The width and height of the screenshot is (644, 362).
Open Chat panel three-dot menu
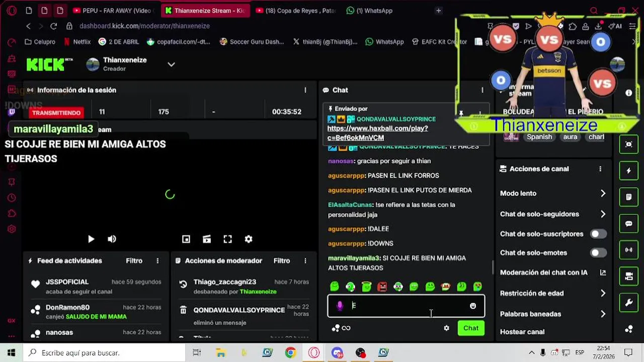point(482,90)
